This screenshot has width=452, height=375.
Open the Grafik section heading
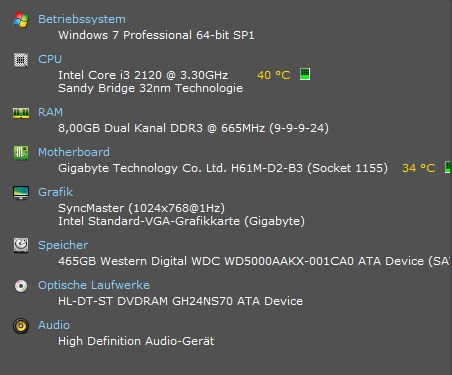pos(55,192)
